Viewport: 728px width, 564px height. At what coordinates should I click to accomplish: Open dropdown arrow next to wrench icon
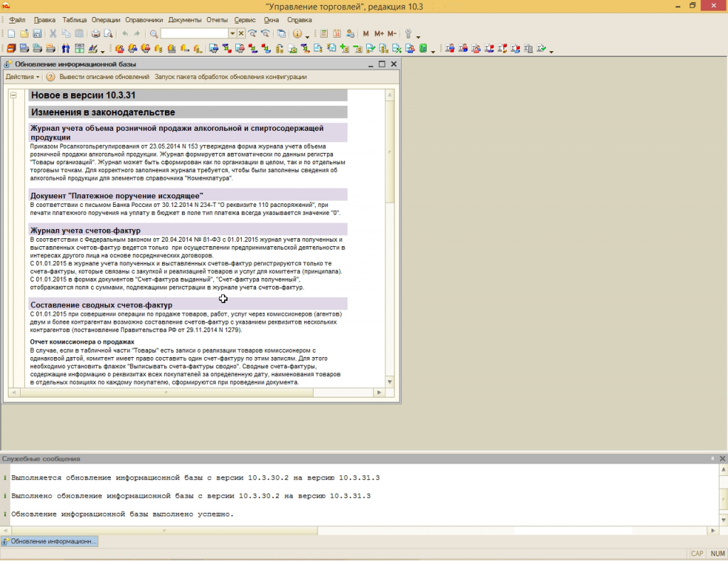418,36
